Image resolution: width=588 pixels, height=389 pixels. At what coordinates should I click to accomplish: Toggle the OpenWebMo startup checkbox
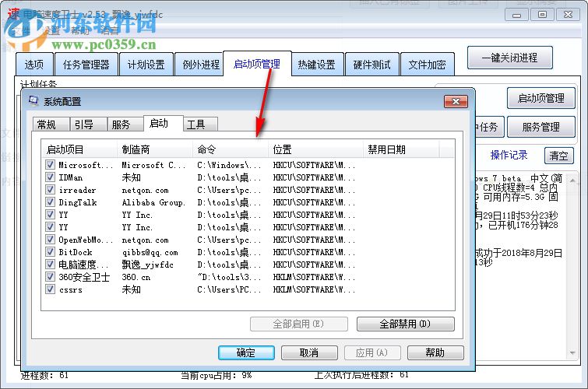click(50, 240)
